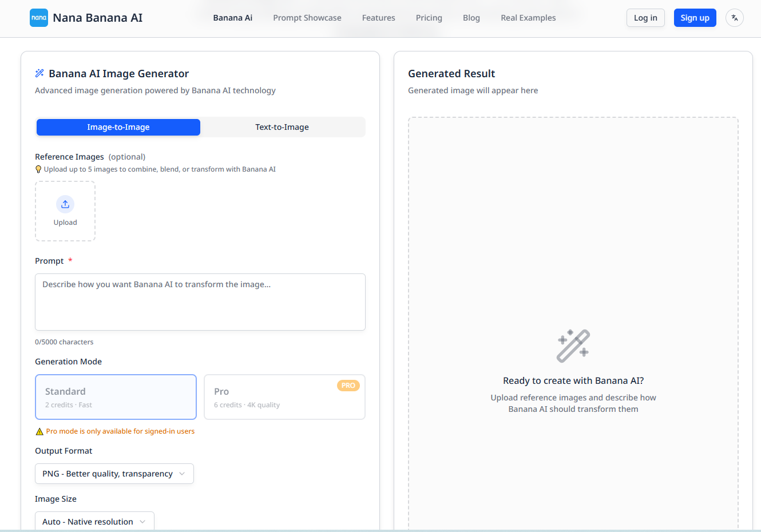Click the Nana Banana AI logo icon
Viewport: 761px width, 532px height.
(38, 18)
